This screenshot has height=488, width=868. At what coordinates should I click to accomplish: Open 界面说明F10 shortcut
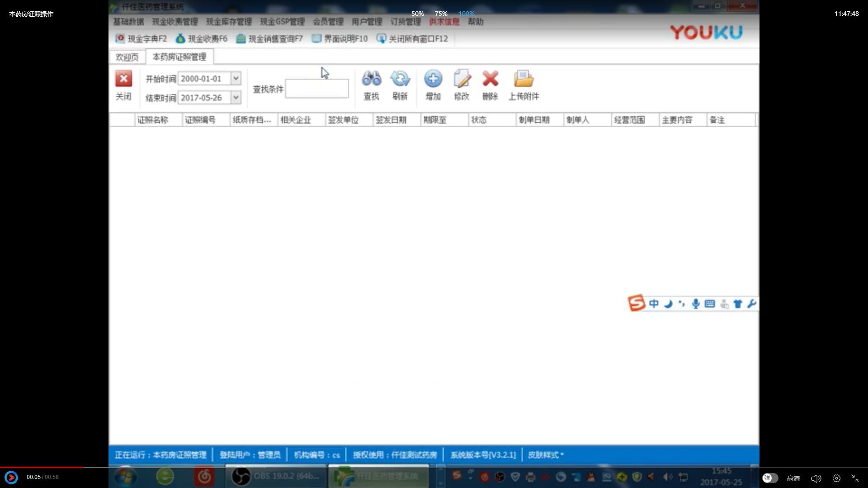pyautogui.click(x=340, y=39)
